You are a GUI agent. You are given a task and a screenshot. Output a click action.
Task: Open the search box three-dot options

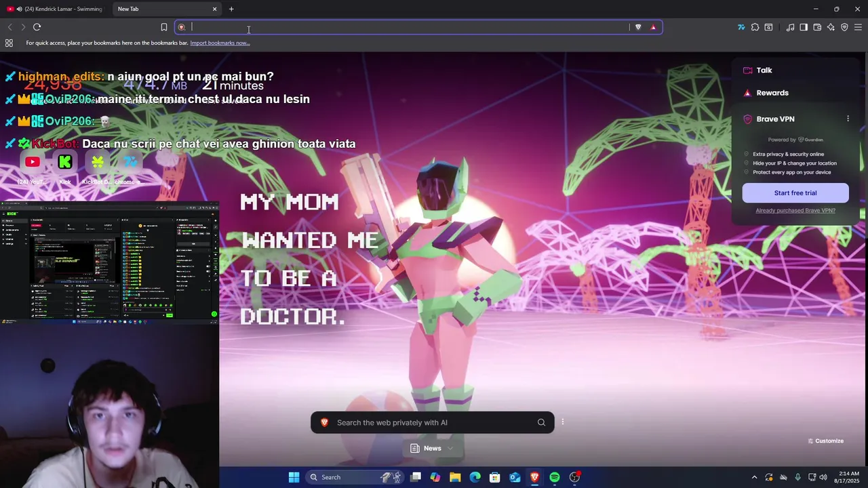(562, 422)
